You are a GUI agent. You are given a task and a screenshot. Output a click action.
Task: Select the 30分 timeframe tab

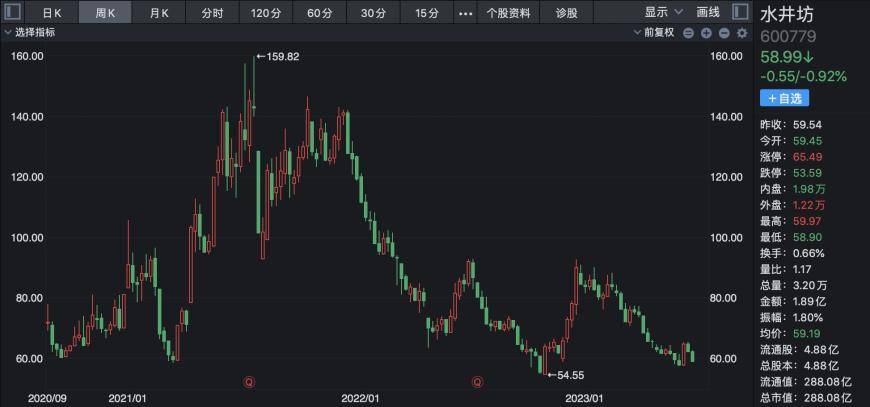click(x=373, y=13)
